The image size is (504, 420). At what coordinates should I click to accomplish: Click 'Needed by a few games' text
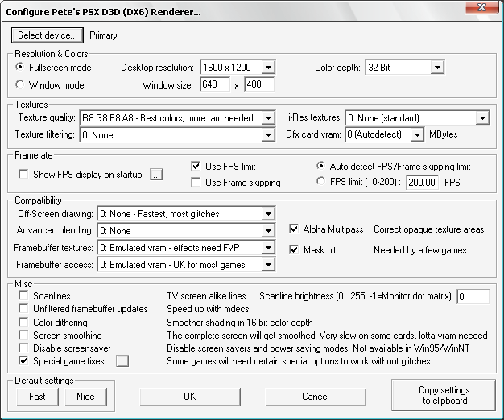[x=419, y=250]
